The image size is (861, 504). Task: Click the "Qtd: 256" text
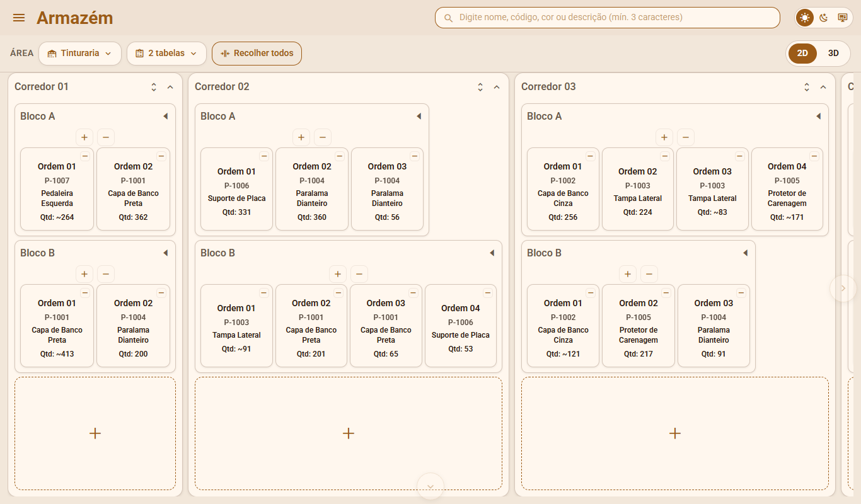point(563,217)
